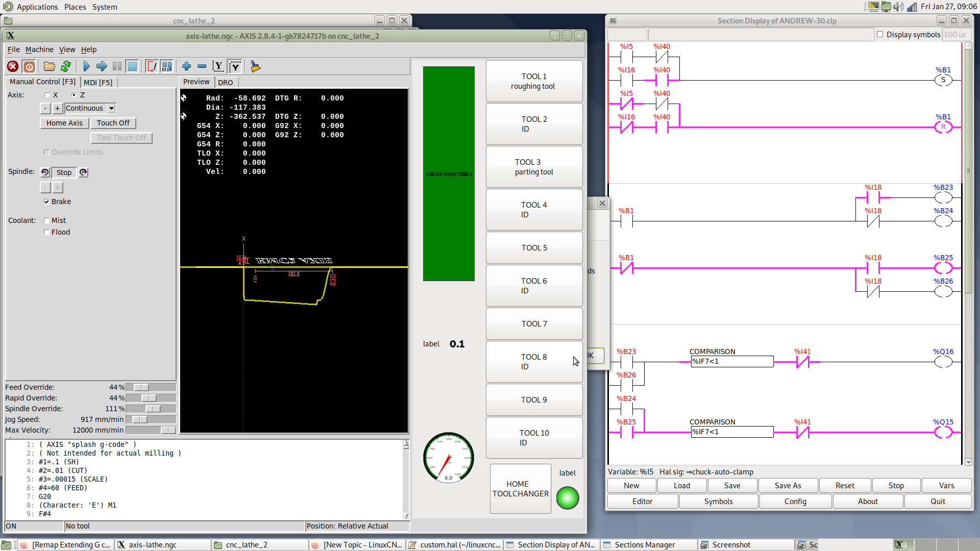Enable Flood coolant
This screenshot has height=551, width=980.
[46, 232]
